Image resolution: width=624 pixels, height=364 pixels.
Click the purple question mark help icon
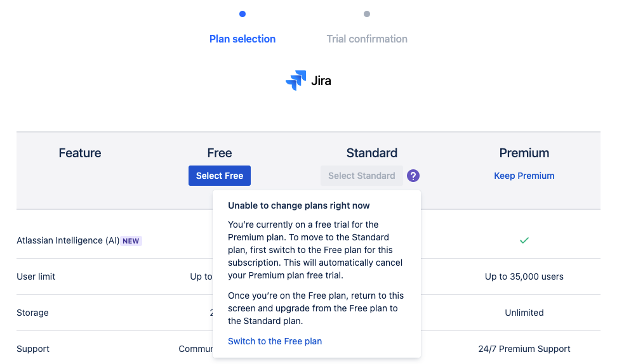(413, 176)
